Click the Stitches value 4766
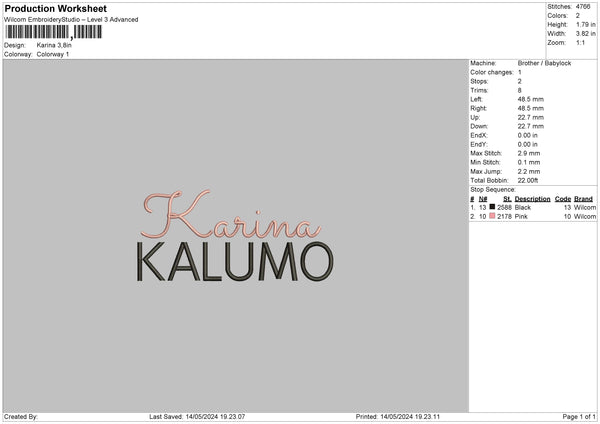Screen dimensions: 600x424 [583, 7]
